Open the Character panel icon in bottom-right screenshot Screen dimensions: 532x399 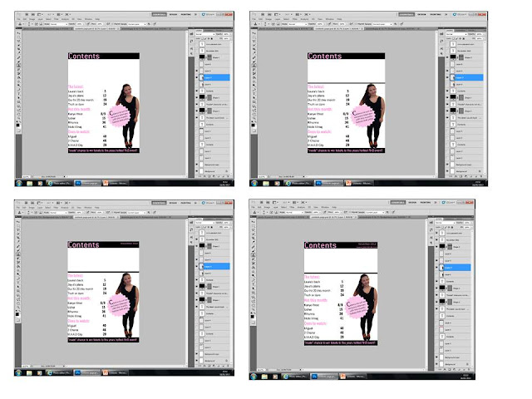click(431, 237)
